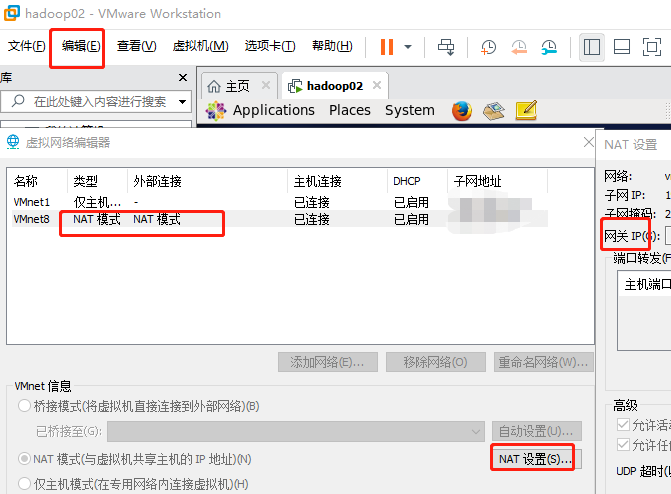Image resolution: width=671 pixels, height=494 pixels.
Task: Expand the power options dropdown arrow
Action: click(x=408, y=47)
